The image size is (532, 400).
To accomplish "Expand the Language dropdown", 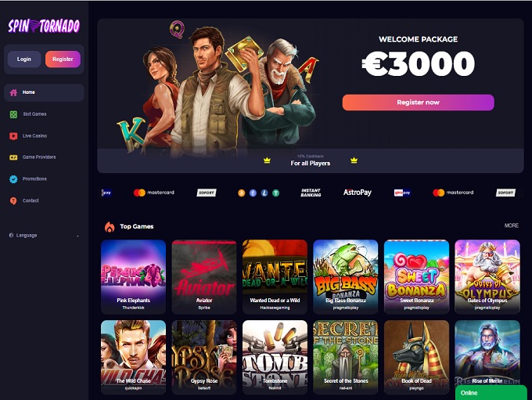I will click(x=44, y=236).
